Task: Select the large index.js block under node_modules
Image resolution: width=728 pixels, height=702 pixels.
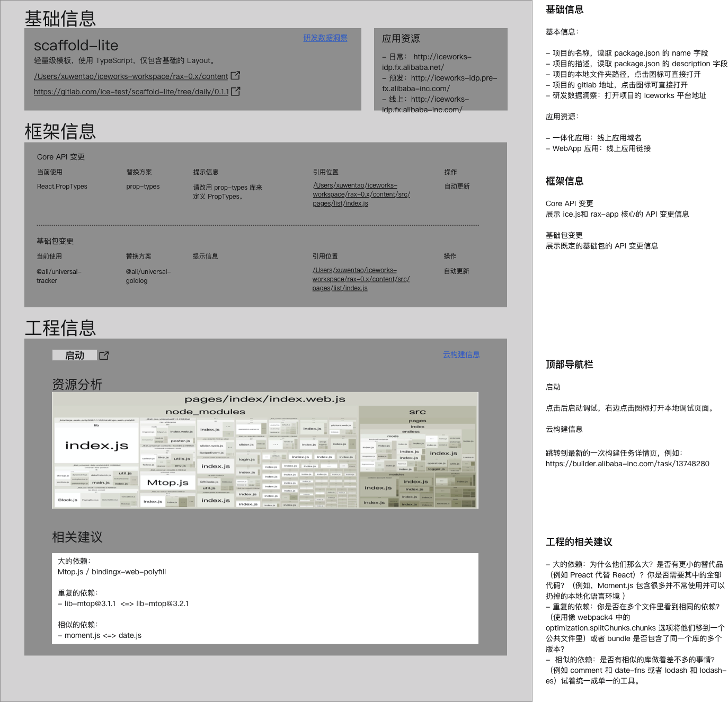Action: point(97,446)
